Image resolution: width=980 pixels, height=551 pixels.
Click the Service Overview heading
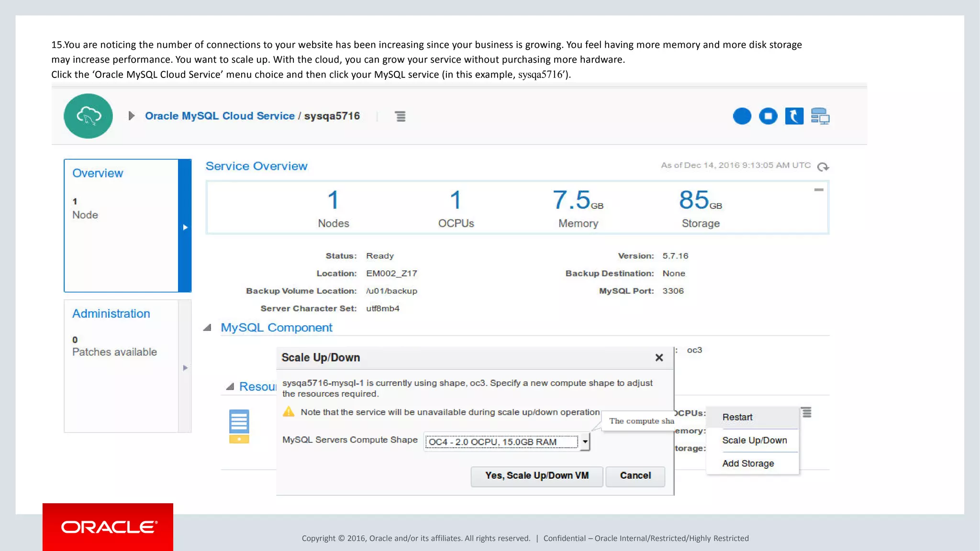coord(256,166)
